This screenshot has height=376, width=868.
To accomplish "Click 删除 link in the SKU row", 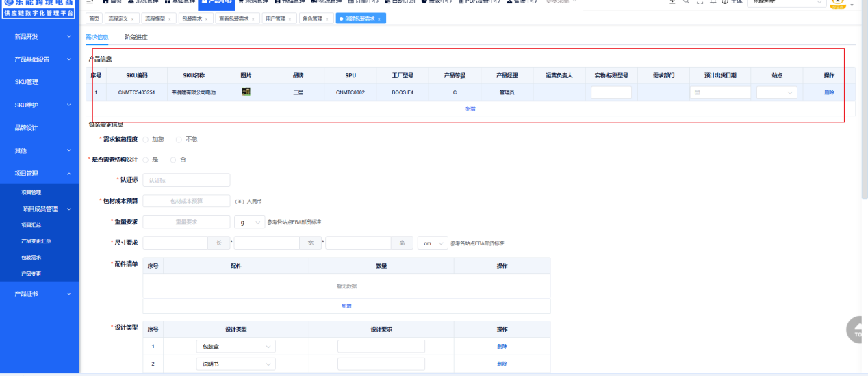I will coord(829,92).
